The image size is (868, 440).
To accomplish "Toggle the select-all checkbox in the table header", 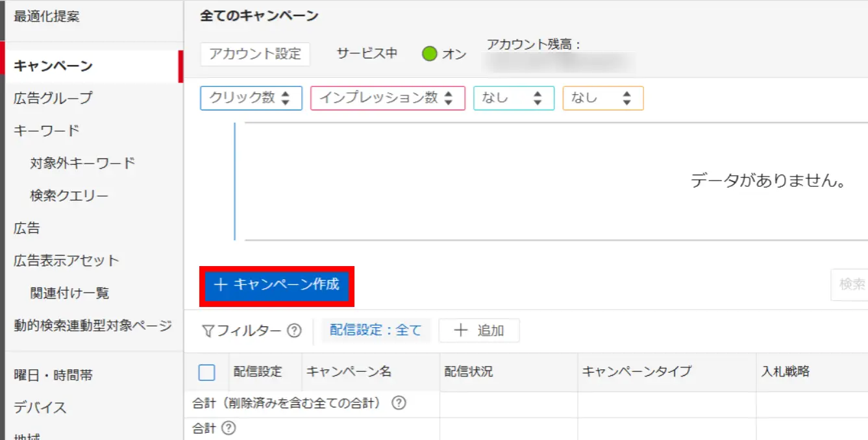I will (206, 372).
